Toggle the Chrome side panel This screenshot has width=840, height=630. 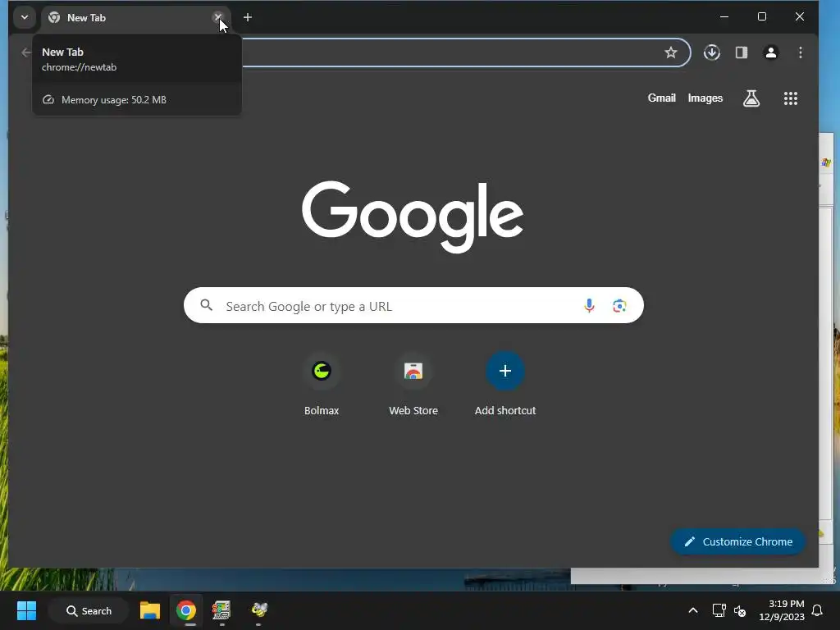[742, 52]
